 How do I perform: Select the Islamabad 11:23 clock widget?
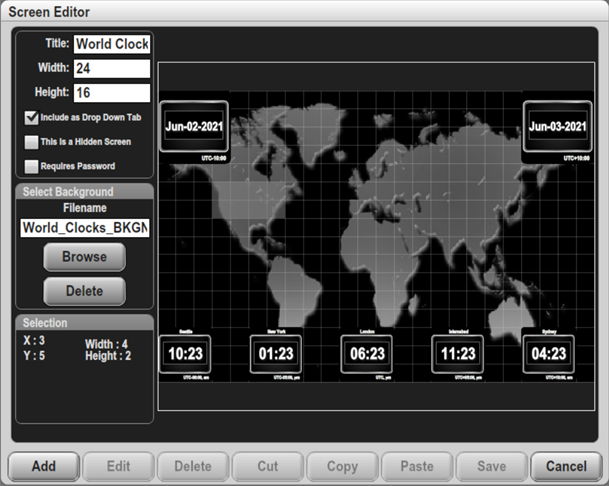coord(459,354)
